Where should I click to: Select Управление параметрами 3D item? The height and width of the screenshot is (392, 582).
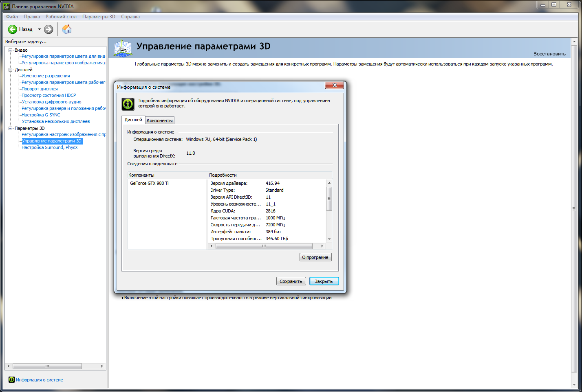[52, 141]
